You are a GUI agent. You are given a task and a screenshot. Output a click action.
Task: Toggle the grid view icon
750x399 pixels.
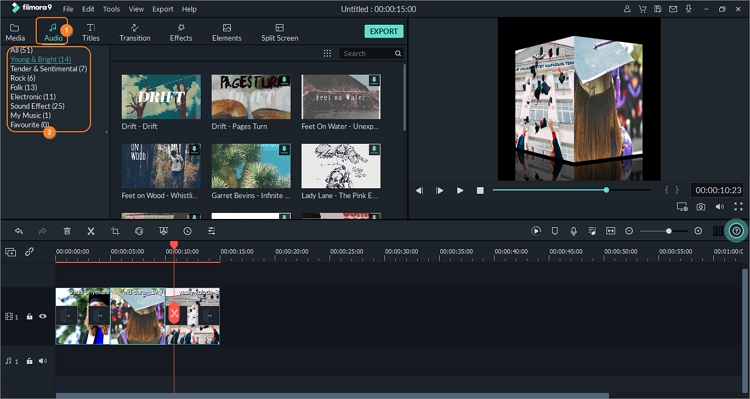(327, 54)
